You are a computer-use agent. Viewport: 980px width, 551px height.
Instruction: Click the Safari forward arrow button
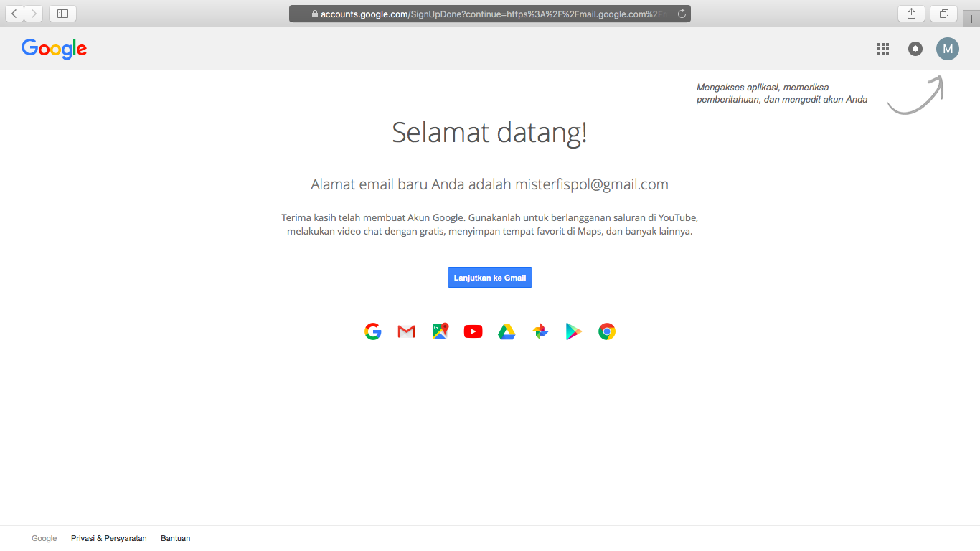[x=34, y=14]
